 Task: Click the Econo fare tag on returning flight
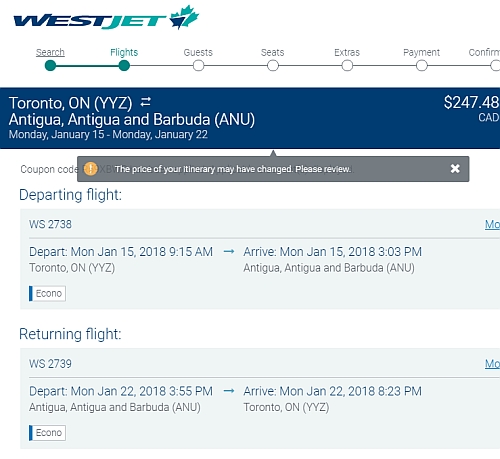coord(47,433)
